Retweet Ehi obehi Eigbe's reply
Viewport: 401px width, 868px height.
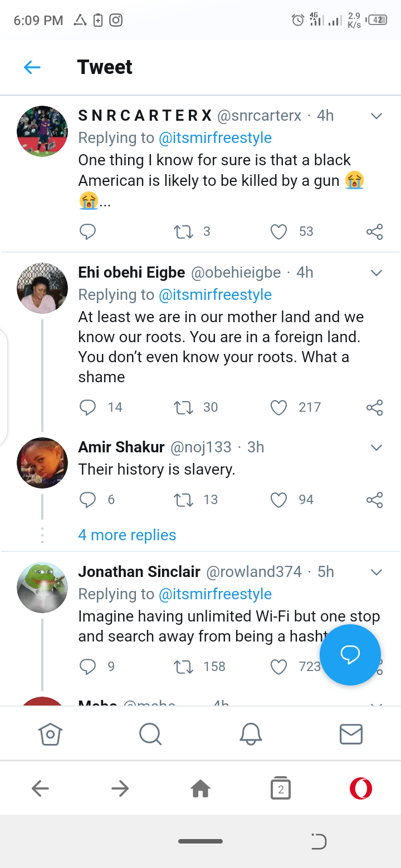click(183, 408)
